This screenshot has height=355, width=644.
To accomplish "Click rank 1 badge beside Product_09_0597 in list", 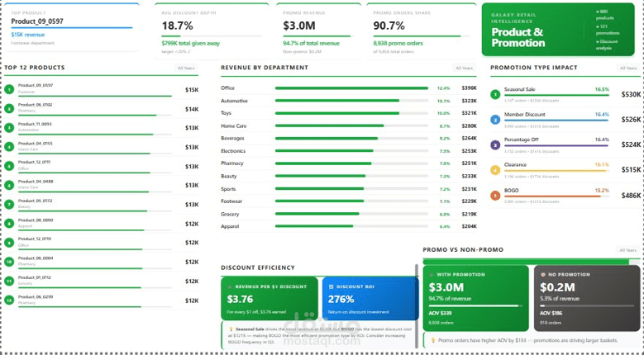I will pyautogui.click(x=9, y=89).
